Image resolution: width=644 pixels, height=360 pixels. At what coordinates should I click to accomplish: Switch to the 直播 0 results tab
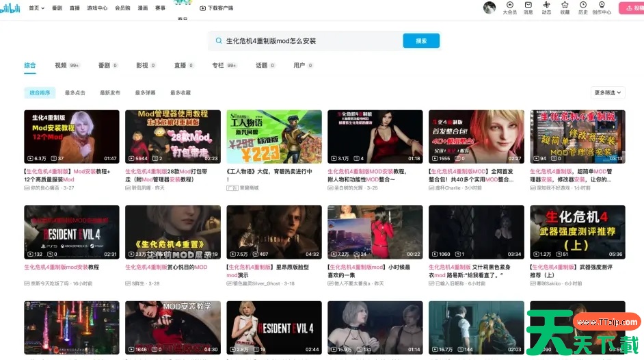click(x=184, y=65)
